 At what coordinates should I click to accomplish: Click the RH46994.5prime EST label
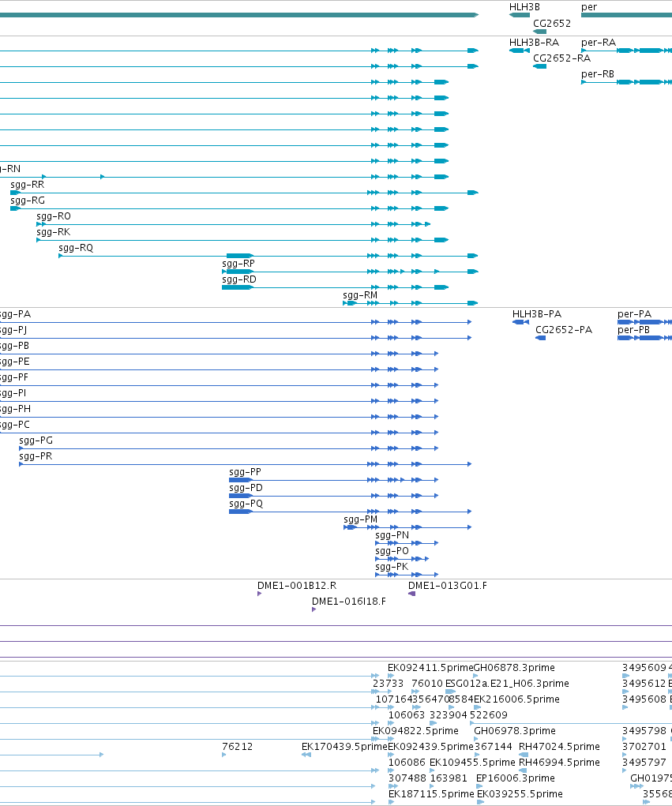coord(559,763)
